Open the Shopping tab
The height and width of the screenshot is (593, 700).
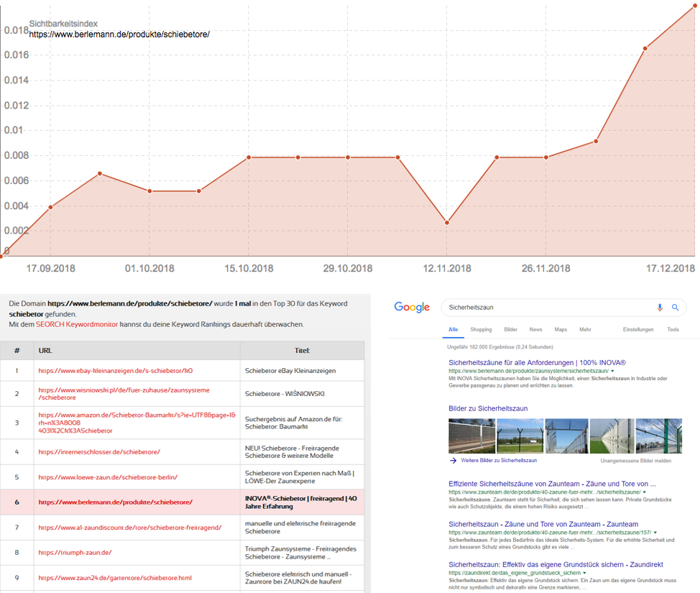click(x=481, y=329)
